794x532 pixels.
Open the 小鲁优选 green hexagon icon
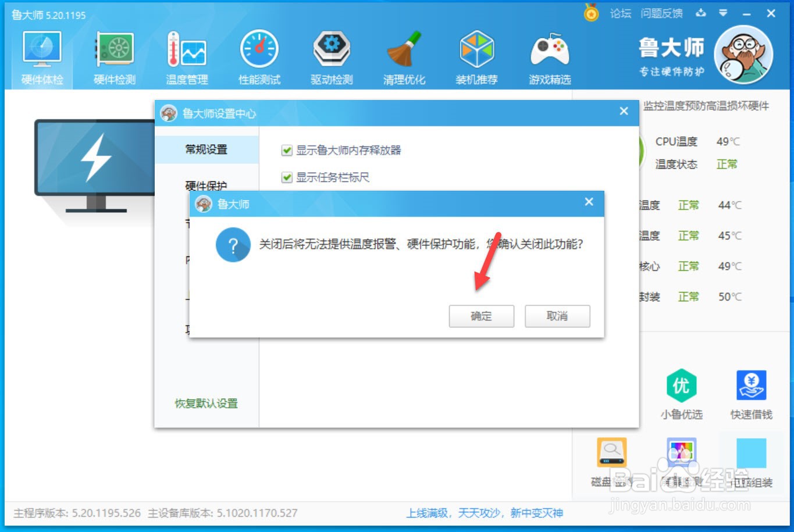[681, 385]
